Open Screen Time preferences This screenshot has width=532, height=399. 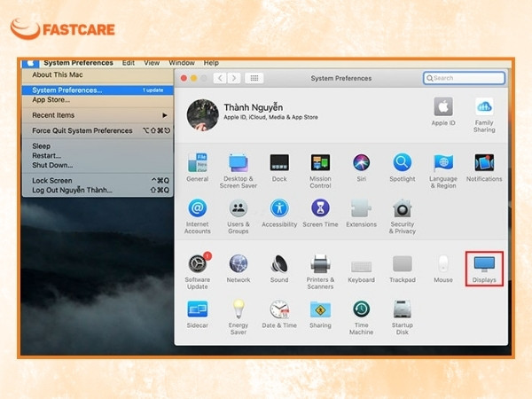[x=320, y=213]
